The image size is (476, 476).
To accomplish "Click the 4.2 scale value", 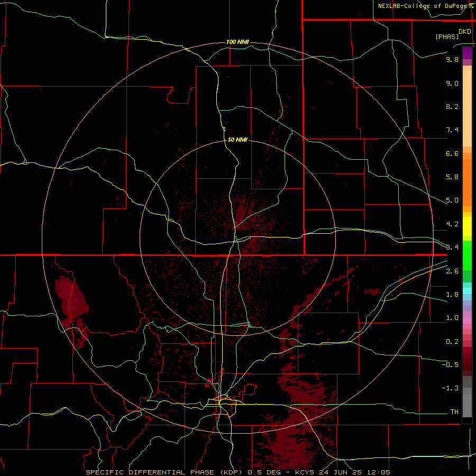I will coord(452,224).
